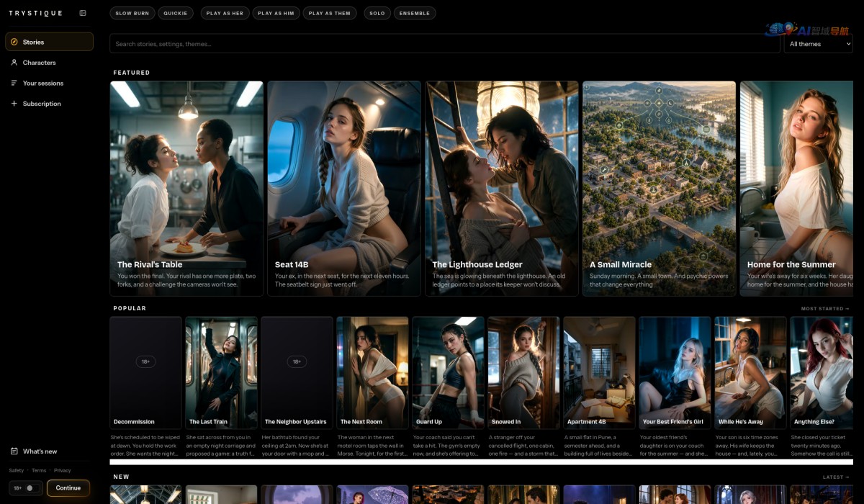The image size is (864, 504).
Task: Open The Rival's Table featured card
Action: [186, 189]
